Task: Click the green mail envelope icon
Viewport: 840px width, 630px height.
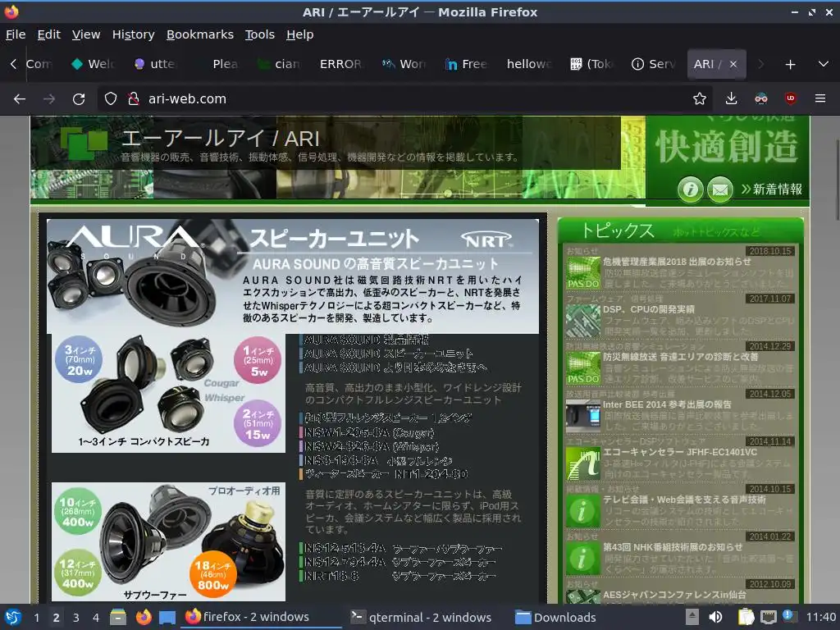Action: coord(720,189)
